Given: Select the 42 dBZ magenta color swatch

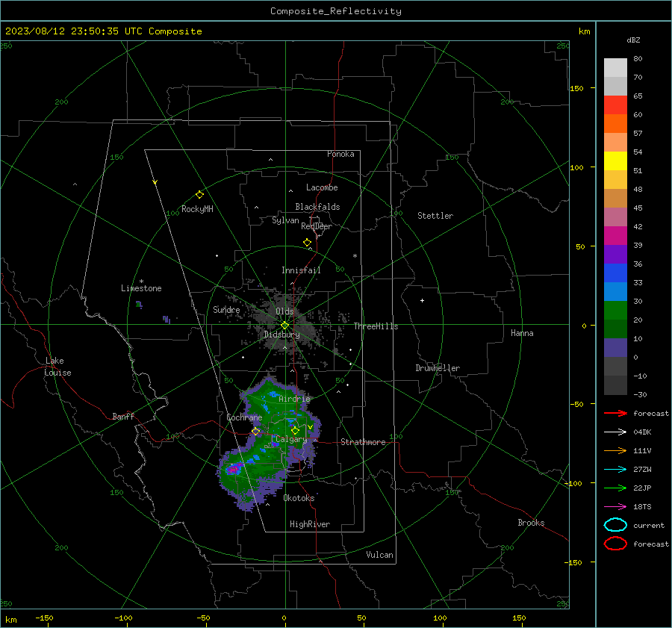Looking at the screenshot, I should [615, 235].
